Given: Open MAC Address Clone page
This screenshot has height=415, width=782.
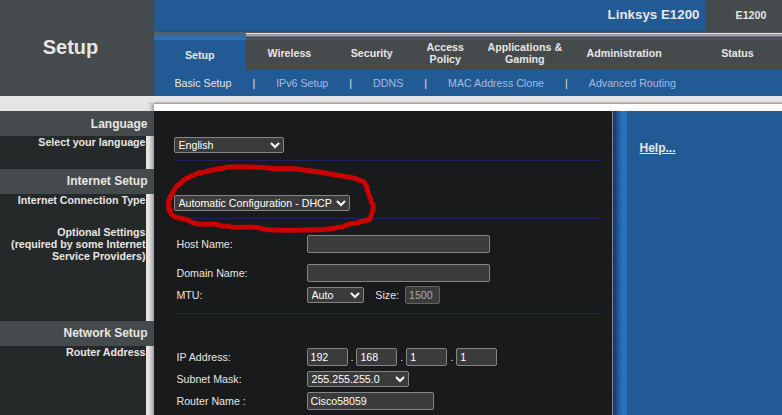Looking at the screenshot, I should point(496,83).
